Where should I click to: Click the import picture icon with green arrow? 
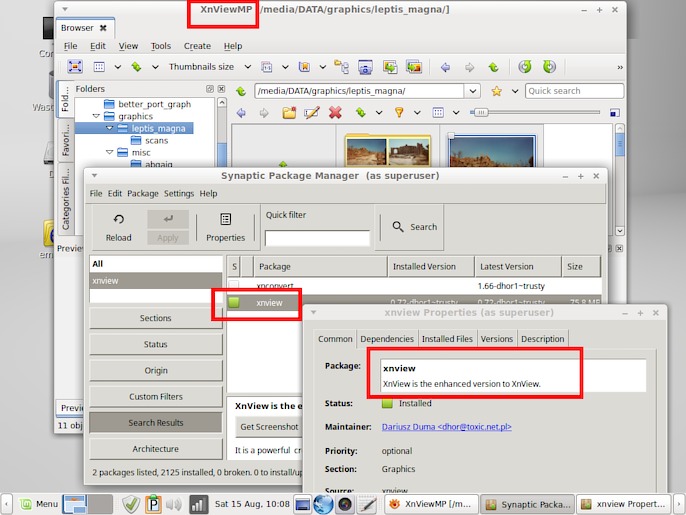[390, 67]
